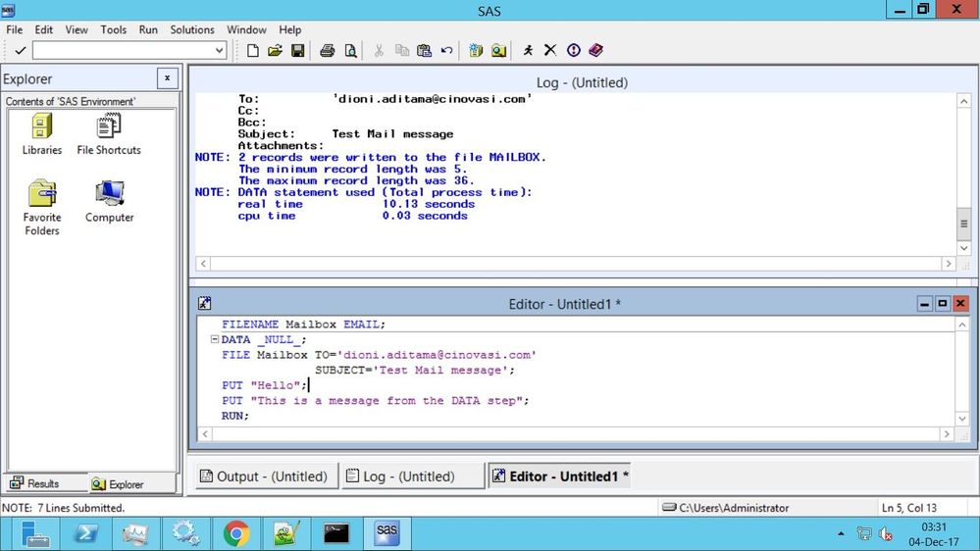Open the Solutions menu

click(x=192, y=29)
